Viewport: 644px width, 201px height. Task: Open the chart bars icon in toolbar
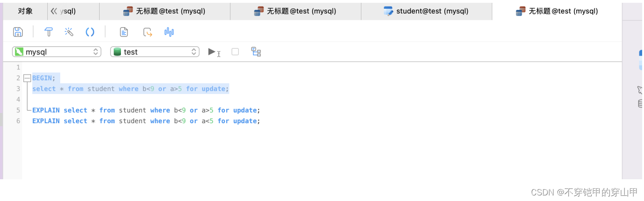point(169,32)
